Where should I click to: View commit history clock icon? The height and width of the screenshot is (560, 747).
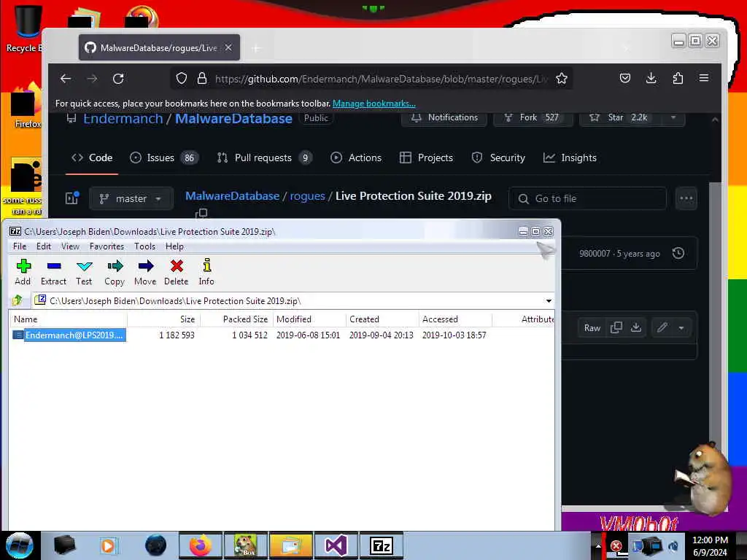(678, 253)
